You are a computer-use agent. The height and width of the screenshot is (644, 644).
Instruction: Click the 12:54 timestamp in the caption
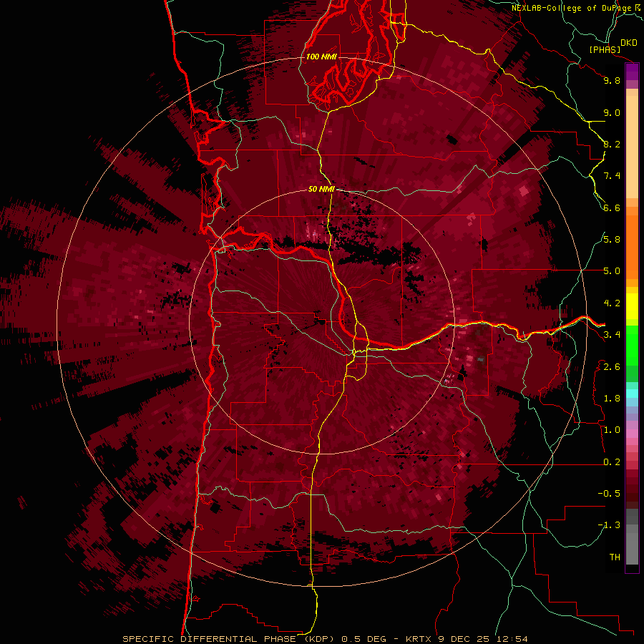click(x=512, y=639)
